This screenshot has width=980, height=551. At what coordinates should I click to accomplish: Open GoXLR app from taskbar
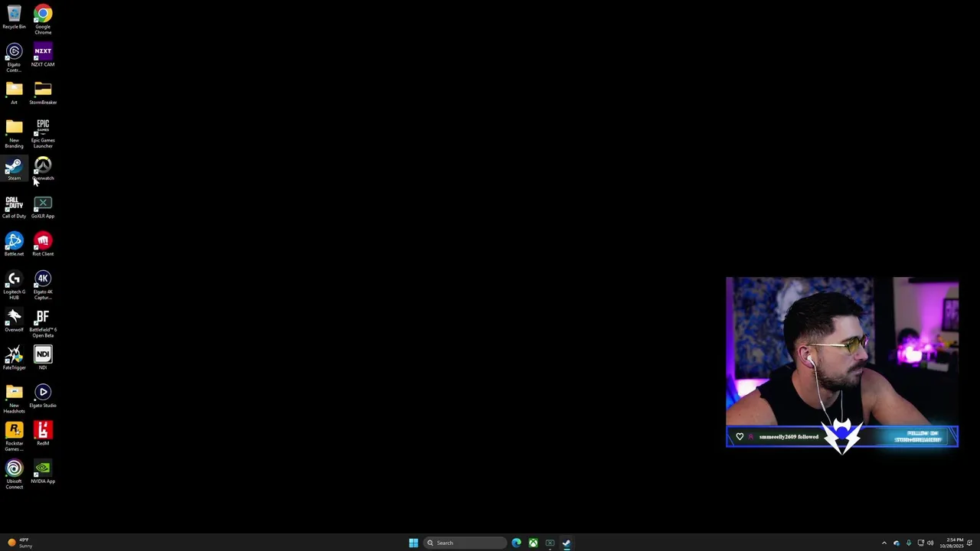pyautogui.click(x=550, y=543)
